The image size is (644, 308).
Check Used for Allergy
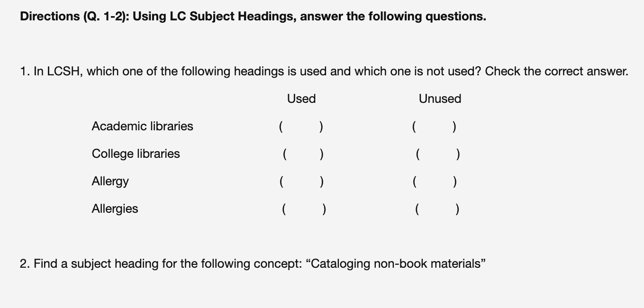pos(301,181)
